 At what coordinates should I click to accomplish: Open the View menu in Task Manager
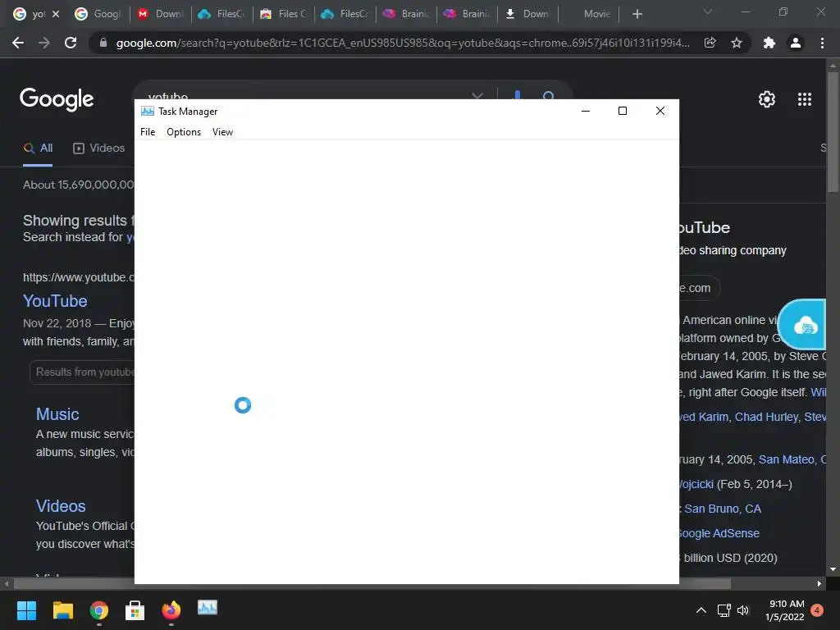click(222, 132)
